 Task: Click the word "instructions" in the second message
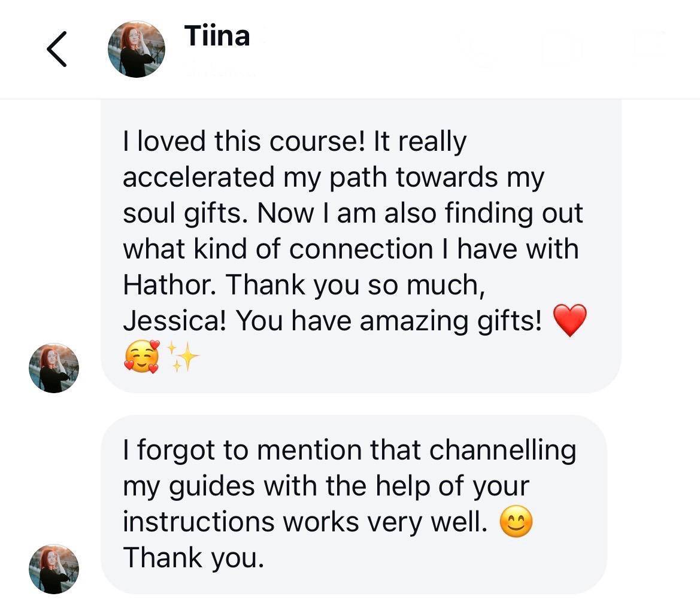(x=198, y=522)
